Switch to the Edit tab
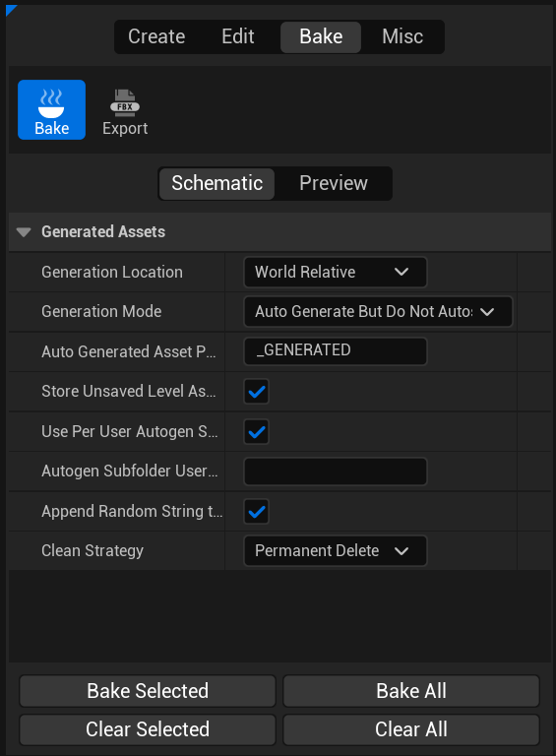556x756 pixels. point(238,36)
